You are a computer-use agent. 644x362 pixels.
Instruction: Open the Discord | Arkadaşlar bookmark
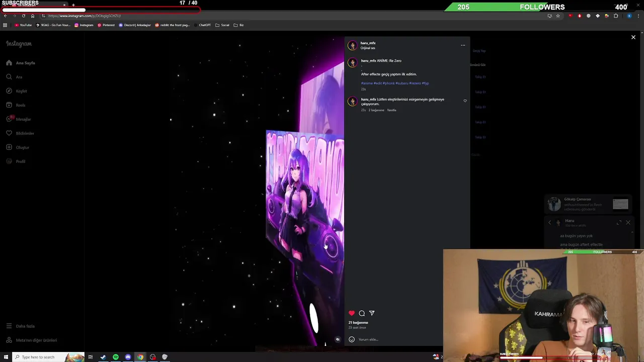(135, 25)
